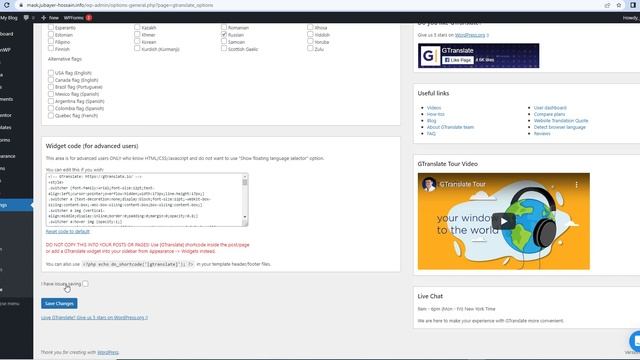Click Collapse menu in admin sidebar
The width and height of the screenshot is (640, 360).
(10, 304)
